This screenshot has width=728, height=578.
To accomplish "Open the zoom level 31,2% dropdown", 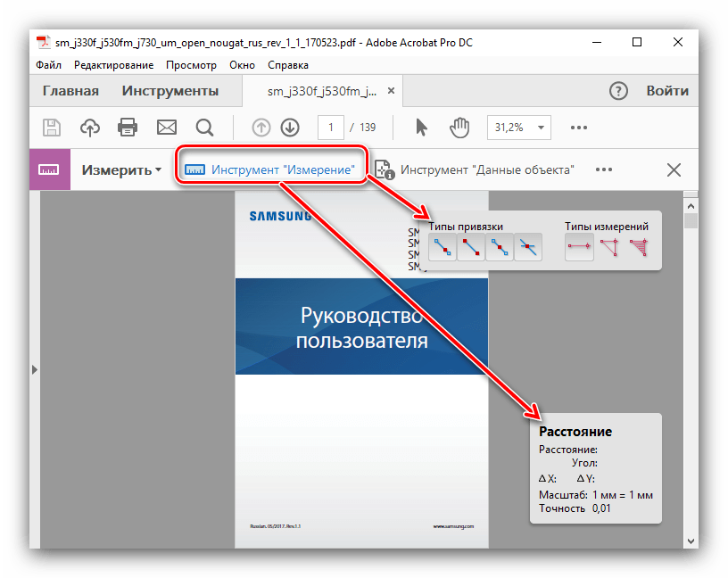I will 519,128.
